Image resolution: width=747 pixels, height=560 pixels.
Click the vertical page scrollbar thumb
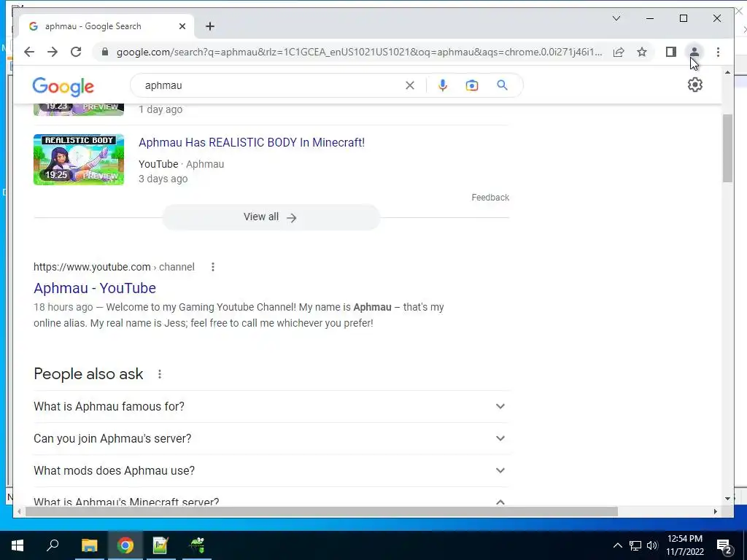(727, 149)
